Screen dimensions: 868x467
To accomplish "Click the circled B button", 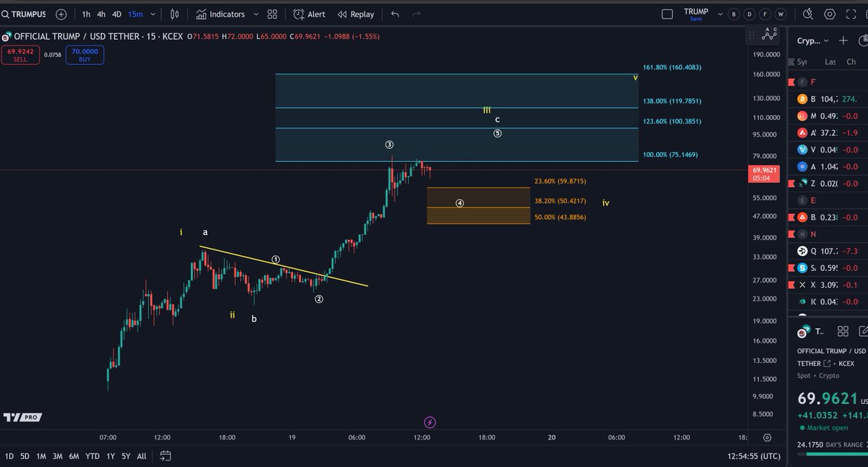I will (734, 14).
